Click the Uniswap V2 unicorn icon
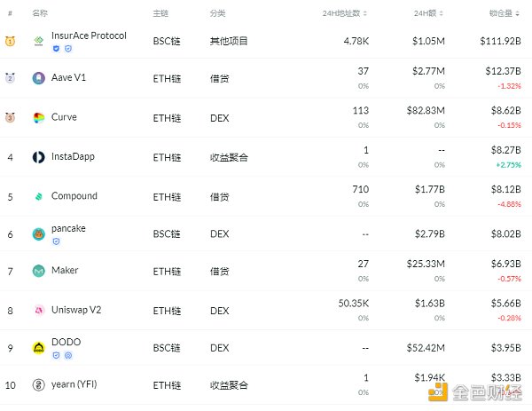The image size is (532, 411). point(39,310)
